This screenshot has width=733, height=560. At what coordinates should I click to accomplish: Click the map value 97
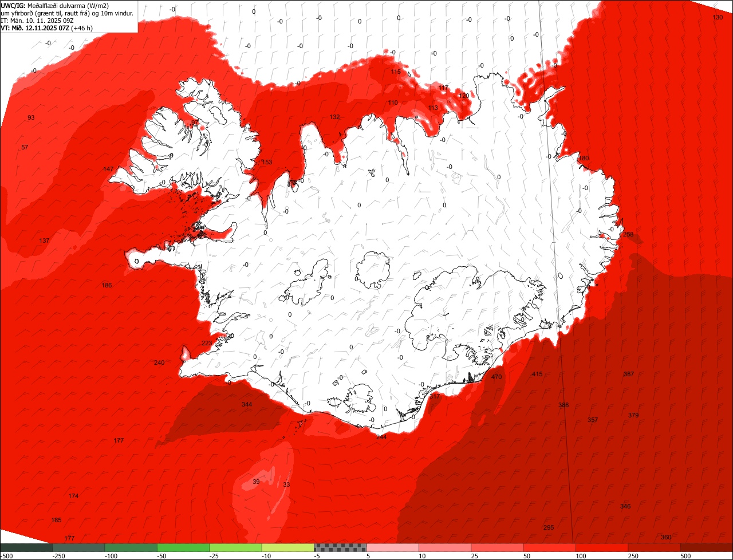195,123
